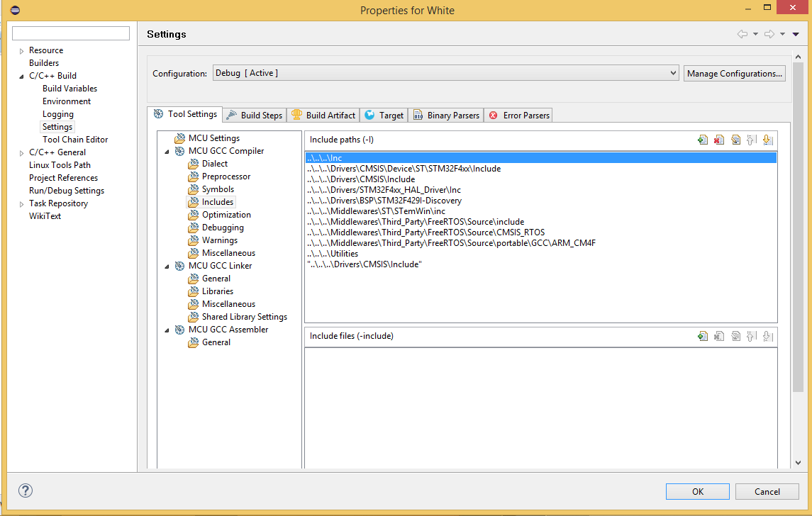Open the help question mark icon
This screenshot has height=516, width=812.
[26, 490]
